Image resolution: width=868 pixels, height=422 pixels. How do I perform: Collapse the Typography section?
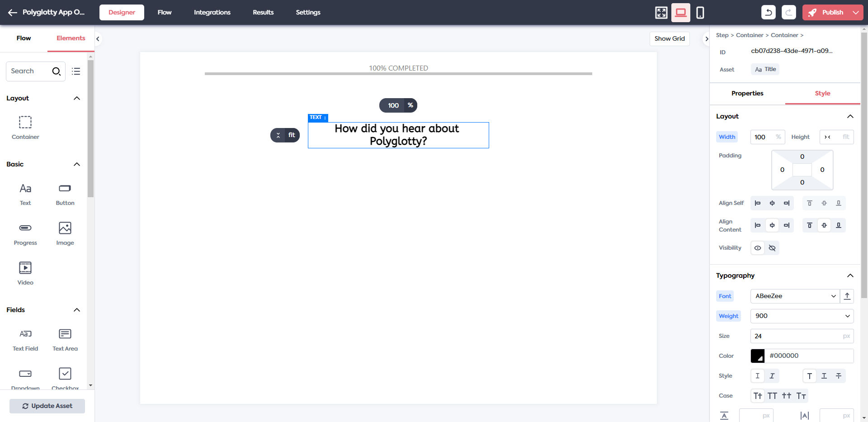click(851, 275)
